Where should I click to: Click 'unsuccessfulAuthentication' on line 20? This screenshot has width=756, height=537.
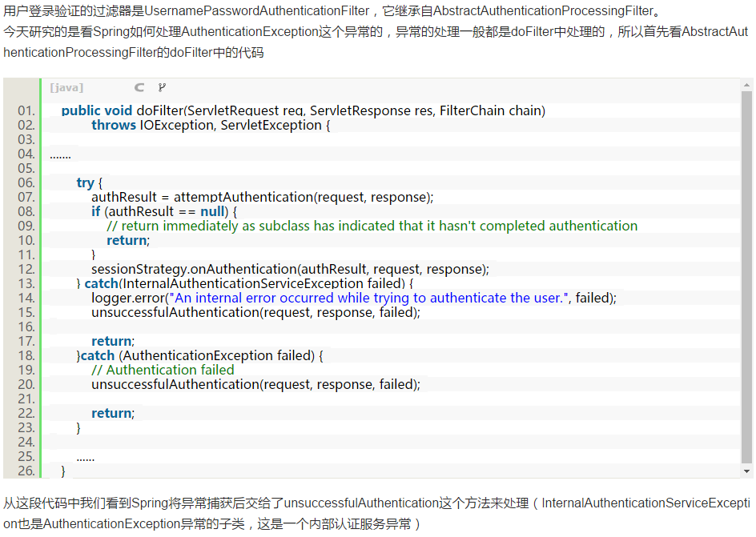pos(175,385)
